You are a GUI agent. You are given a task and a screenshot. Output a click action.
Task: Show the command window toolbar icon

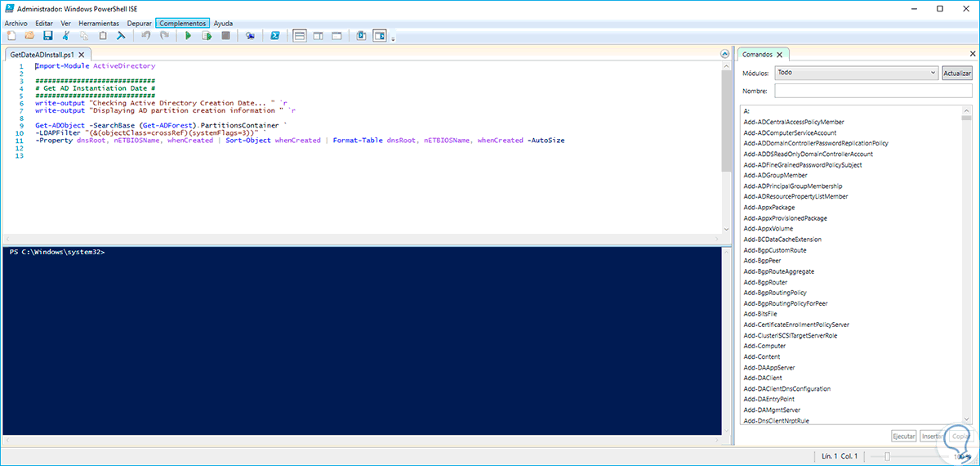(x=361, y=36)
